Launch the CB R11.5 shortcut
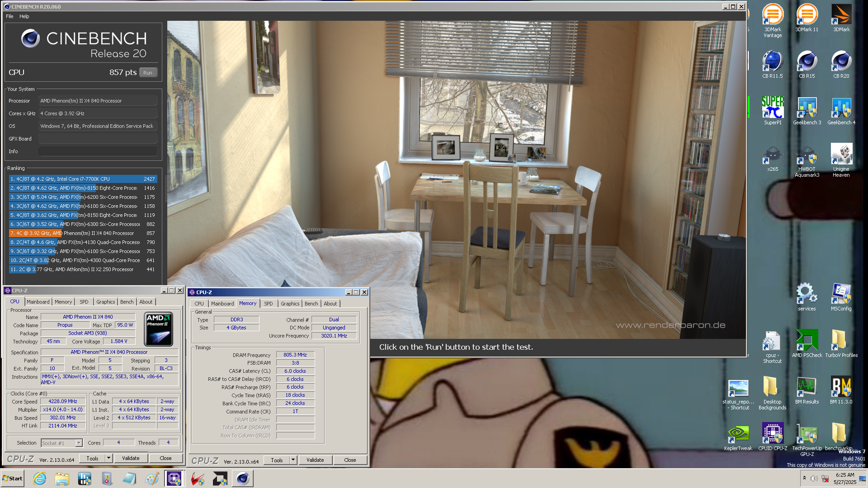This screenshot has width=868, height=488. (x=773, y=64)
